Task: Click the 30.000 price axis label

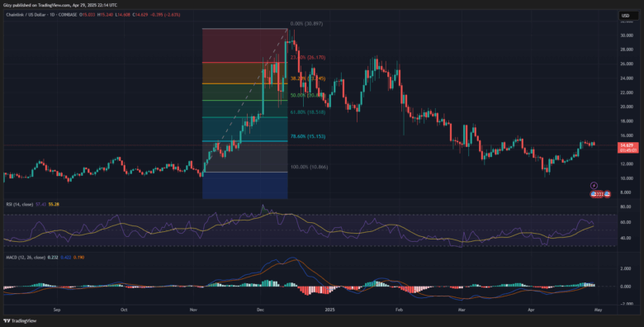Action: click(x=627, y=36)
